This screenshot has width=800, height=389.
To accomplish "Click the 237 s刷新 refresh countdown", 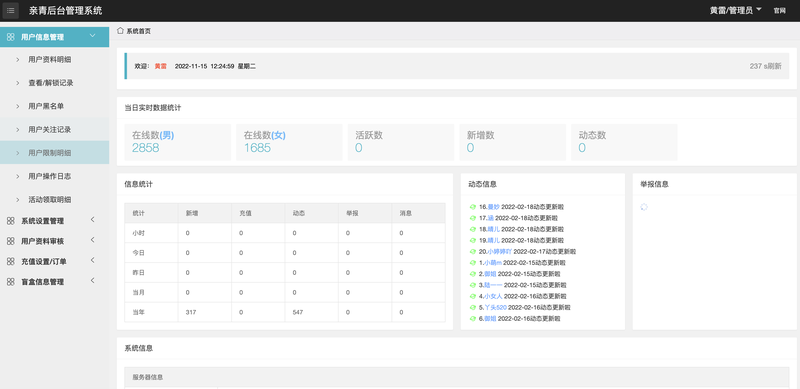I will pyautogui.click(x=765, y=66).
